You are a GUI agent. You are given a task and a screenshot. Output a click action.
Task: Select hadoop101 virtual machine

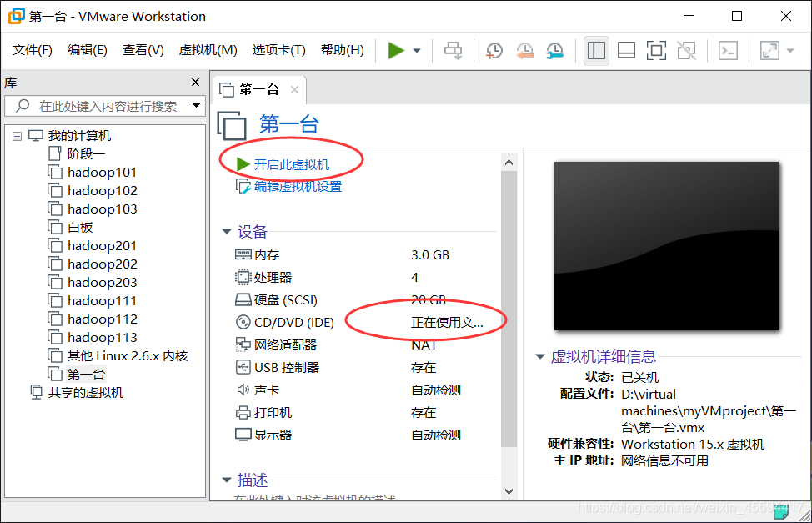93,172
